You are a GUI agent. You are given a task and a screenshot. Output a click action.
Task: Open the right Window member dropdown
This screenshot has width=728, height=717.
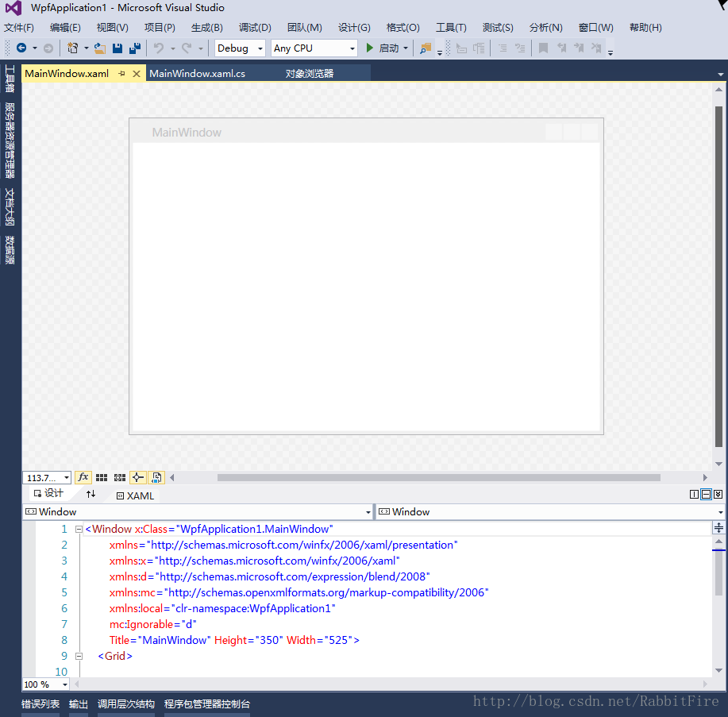(x=550, y=511)
